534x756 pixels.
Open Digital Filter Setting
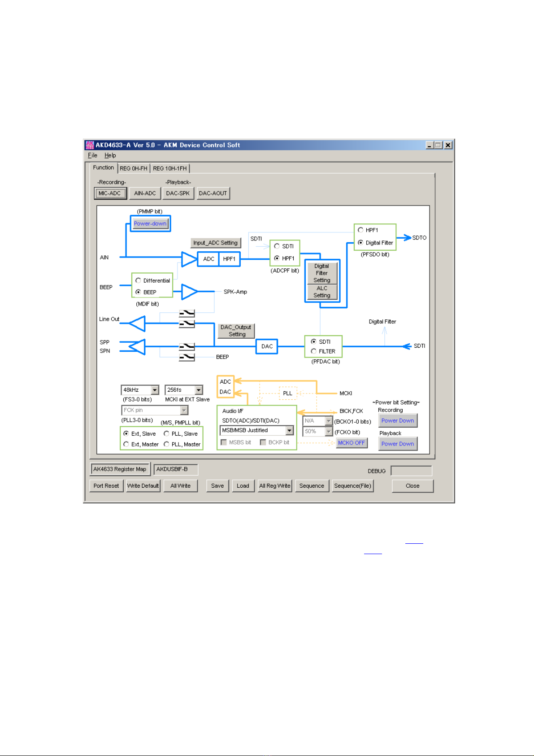[322, 273]
